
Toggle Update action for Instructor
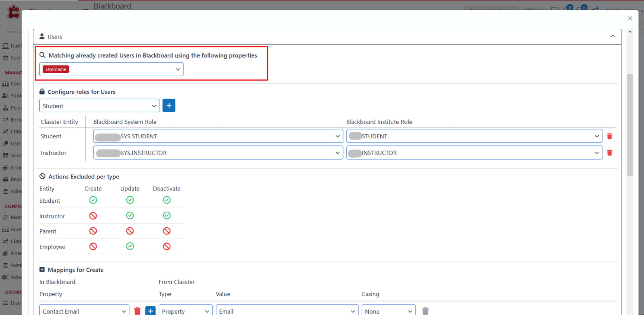130,216
